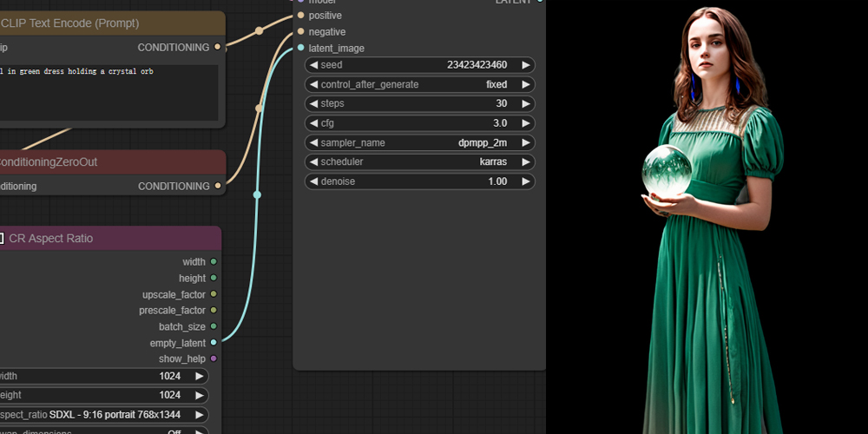Click the width output socket

214,261
